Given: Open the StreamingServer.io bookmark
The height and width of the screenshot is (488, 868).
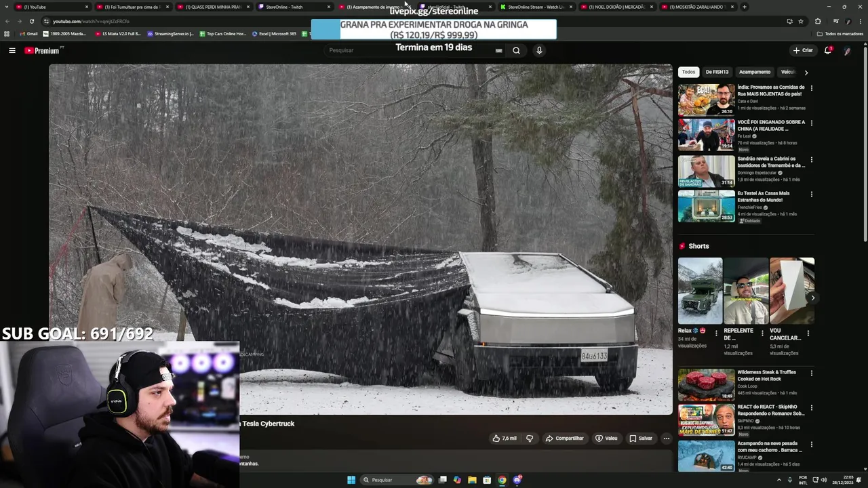Looking at the screenshot, I should tap(170, 33).
